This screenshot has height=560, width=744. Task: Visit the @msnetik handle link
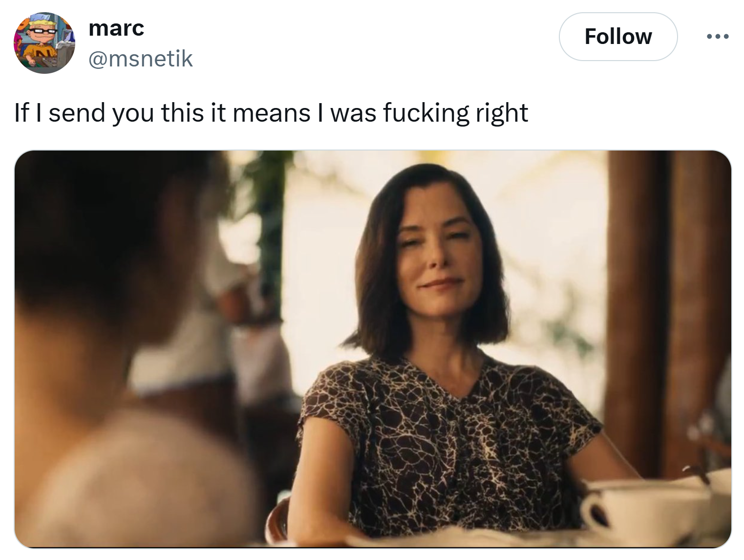pos(141,59)
